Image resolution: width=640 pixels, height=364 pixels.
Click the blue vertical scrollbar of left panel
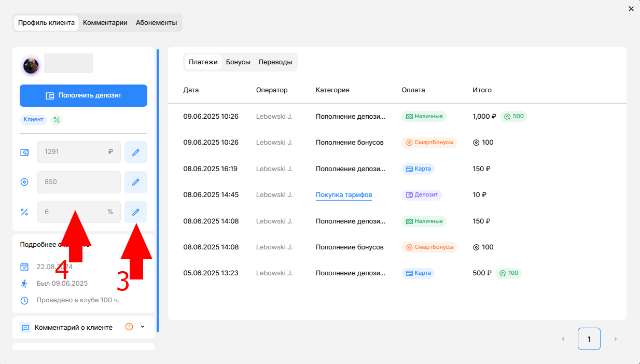158,191
